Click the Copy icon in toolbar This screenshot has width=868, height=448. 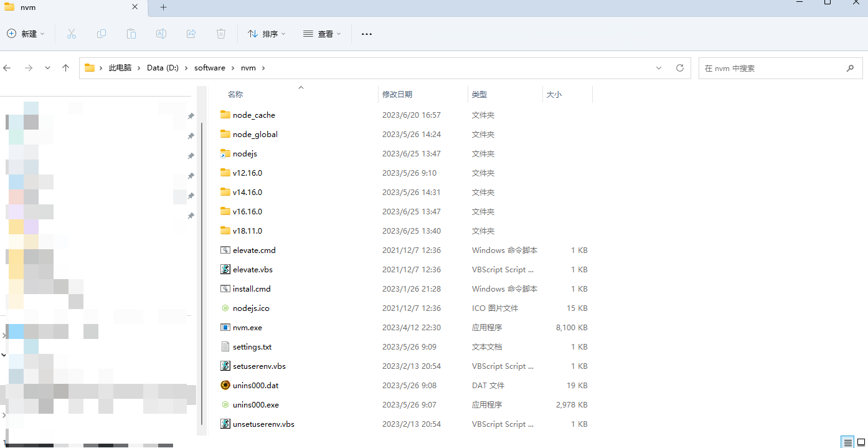[101, 34]
